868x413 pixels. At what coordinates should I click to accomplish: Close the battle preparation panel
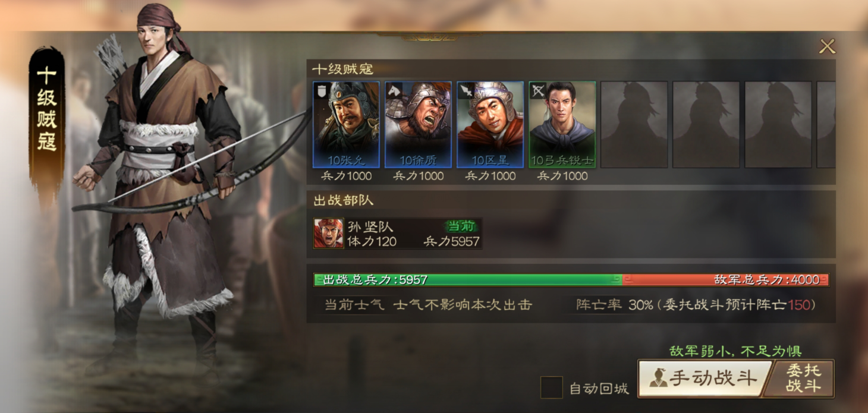point(827,46)
